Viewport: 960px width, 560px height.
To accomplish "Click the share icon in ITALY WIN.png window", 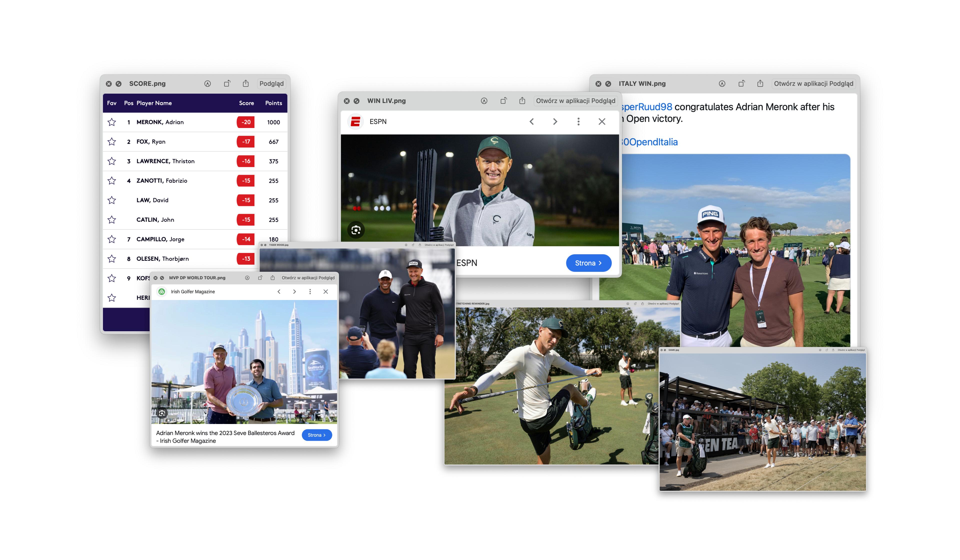I will tap(760, 83).
